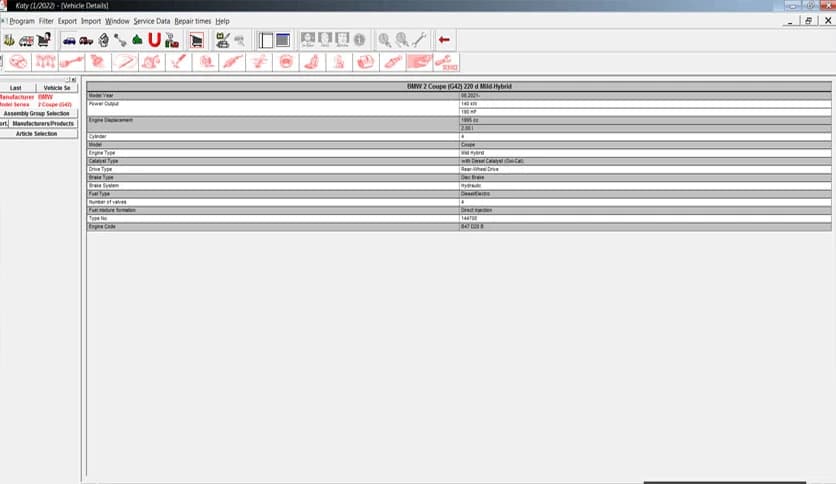Screen dimensions: 836x484
Task: Open the Help menu
Action: (222, 21)
